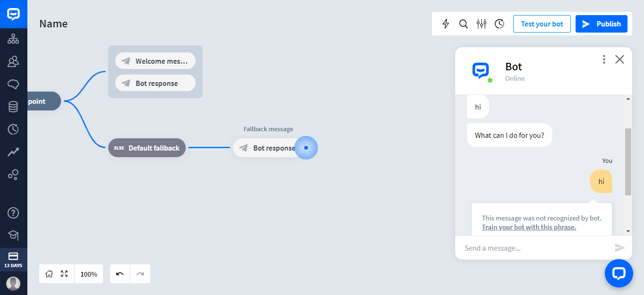The height and width of the screenshot is (295, 644).
Task: Open ChatBot Academy graduation cap icon
Action: point(13,235)
